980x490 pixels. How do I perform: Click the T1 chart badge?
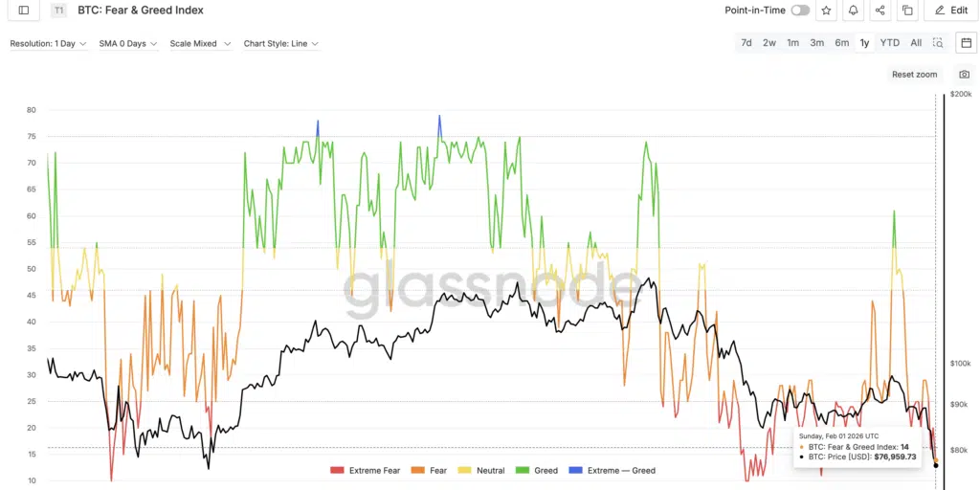(x=59, y=11)
